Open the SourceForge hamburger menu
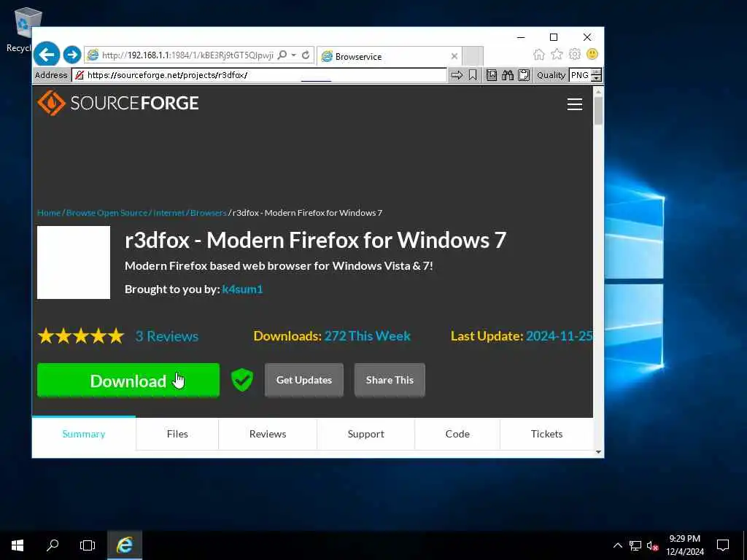This screenshot has height=560, width=747. click(x=575, y=104)
